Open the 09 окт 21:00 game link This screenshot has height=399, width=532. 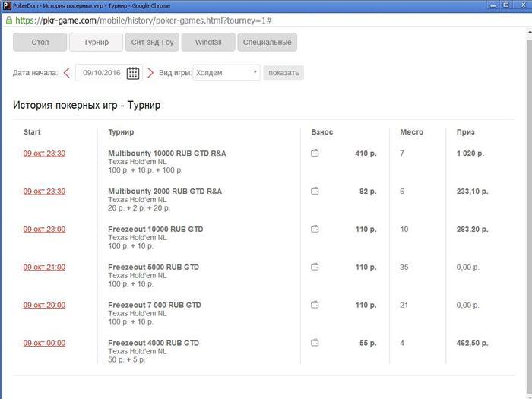point(44,268)
